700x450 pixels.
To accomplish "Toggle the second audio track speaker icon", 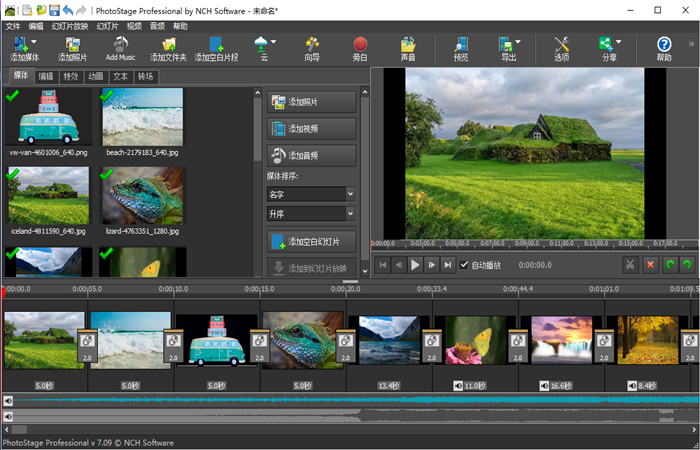I will tap(8, 416).
